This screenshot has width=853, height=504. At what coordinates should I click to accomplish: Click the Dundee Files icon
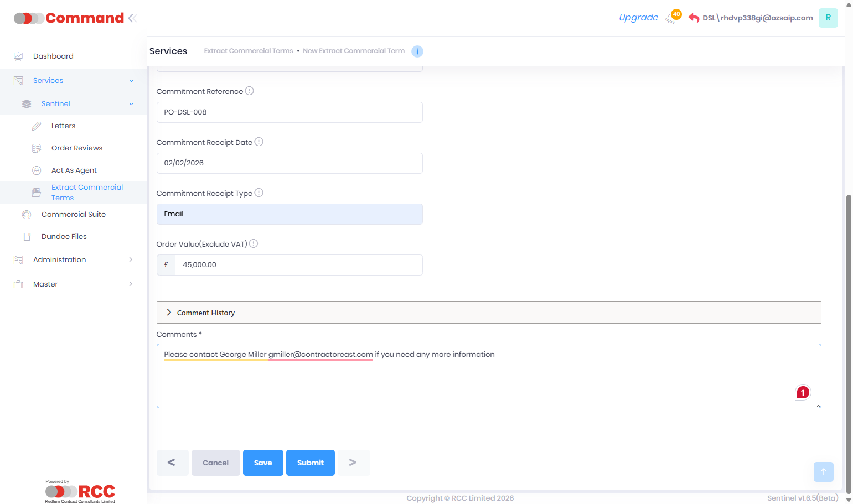(27, 237)
